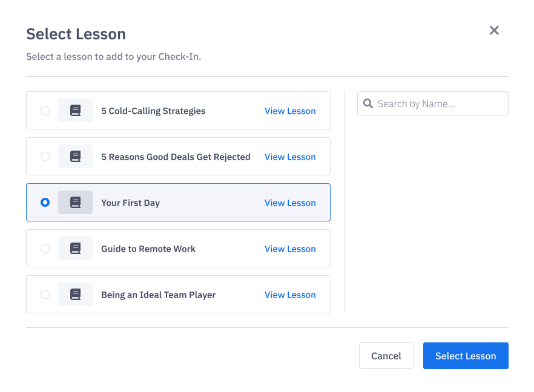Select the 5 Reasons Good Deals Get Rejected radio
Viewport: 534px width, 392px height.
pyautogui.click(x=45, y=157)
